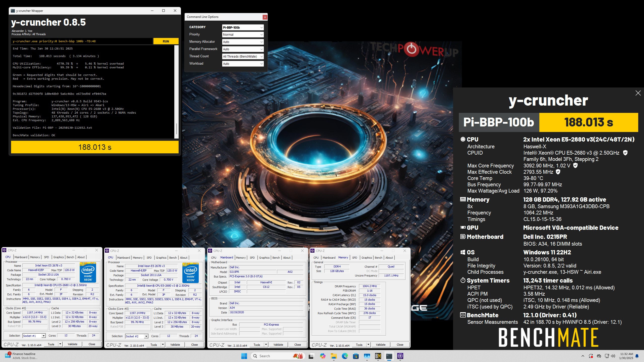Expand the Memory Allocator dropdown

point(243,42)
